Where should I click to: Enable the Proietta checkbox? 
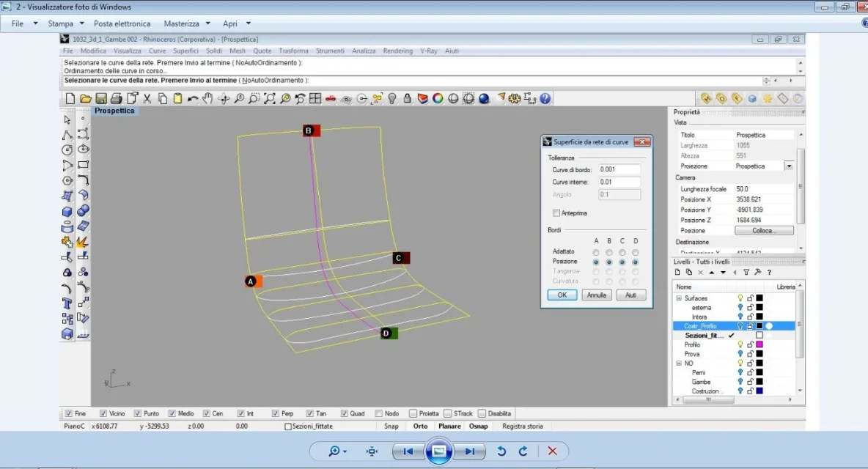413,413
